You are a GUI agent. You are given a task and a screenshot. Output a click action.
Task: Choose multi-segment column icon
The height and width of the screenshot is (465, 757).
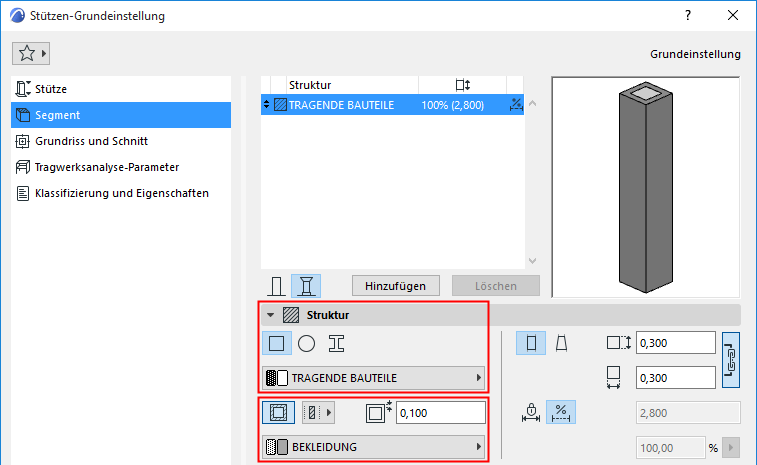pos(306,286)
